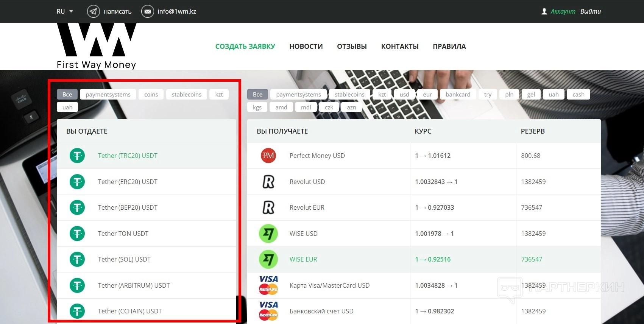The height and width of the screenshot is (324, 644).
Task: Filter receive list by usd
Action: coord(404,94)
